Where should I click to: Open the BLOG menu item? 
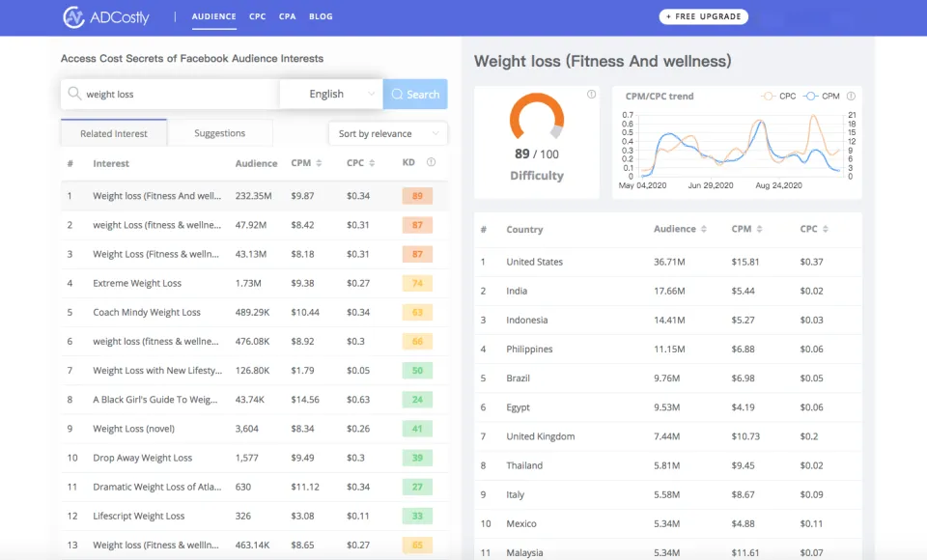click(321, 17)
